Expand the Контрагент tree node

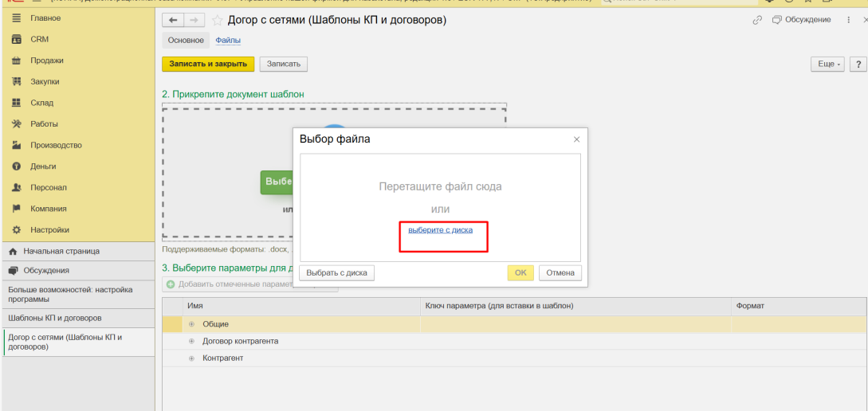(x=191, y=358)
